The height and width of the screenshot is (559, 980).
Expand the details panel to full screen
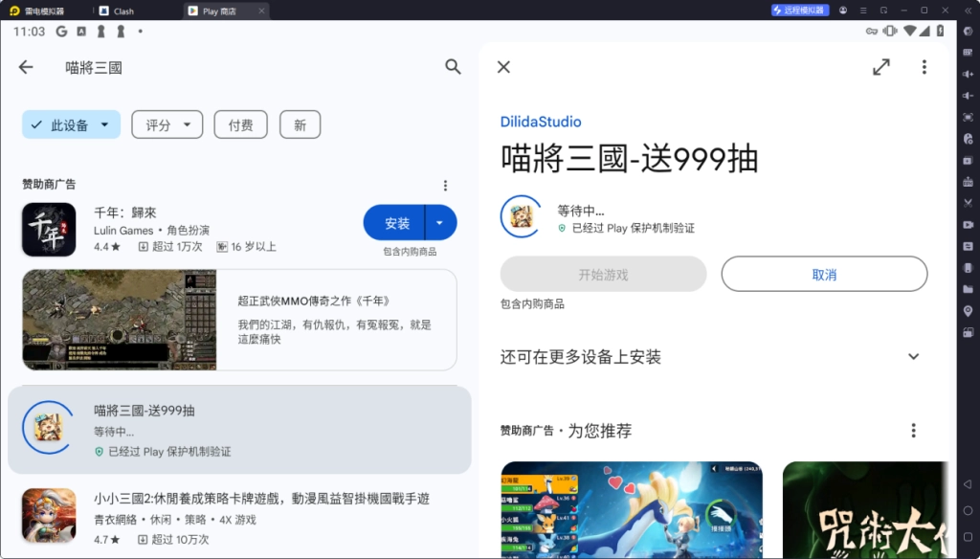pos(881,67)
